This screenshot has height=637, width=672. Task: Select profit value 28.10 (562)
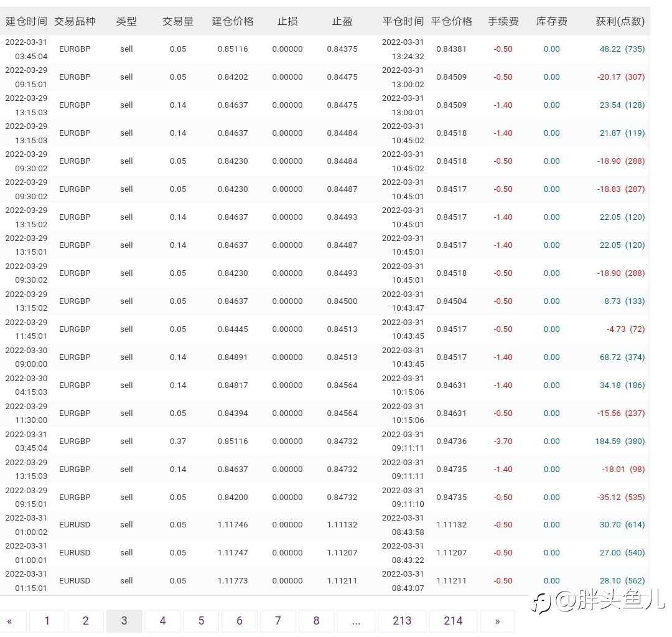(622, 581)
